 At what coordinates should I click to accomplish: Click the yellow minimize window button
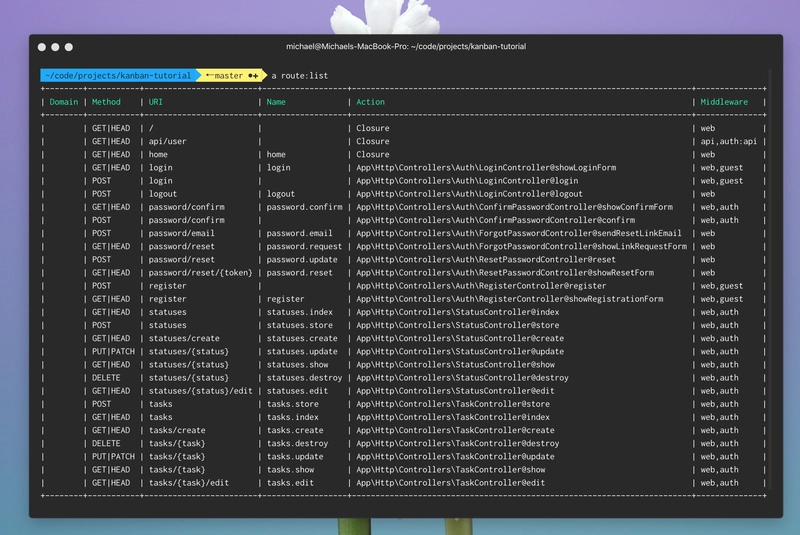click(x=55, y=47)
